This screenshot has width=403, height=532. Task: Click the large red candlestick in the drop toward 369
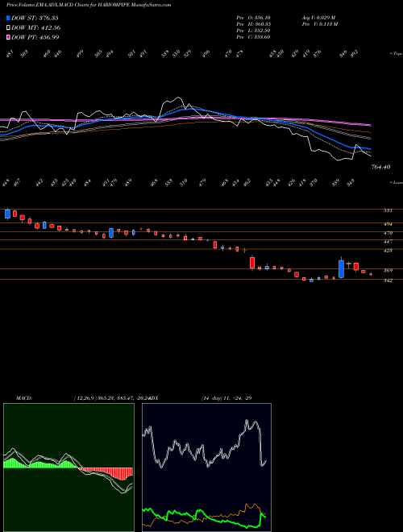coord(252,263)
